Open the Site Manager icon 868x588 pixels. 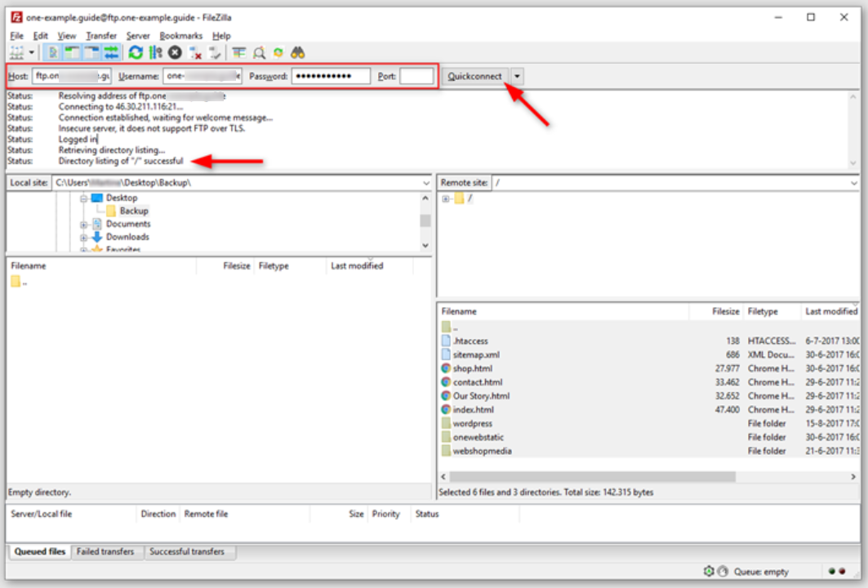coord(17,53)
